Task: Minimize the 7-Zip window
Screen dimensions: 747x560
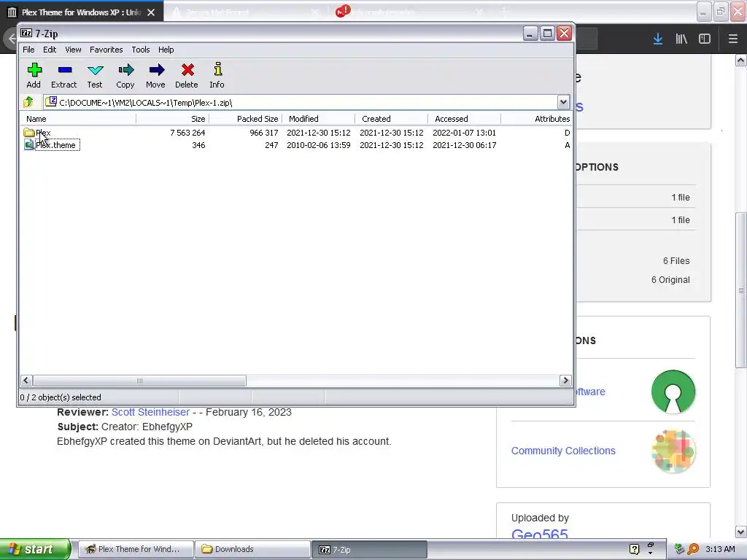Action: tap(530, 34)
